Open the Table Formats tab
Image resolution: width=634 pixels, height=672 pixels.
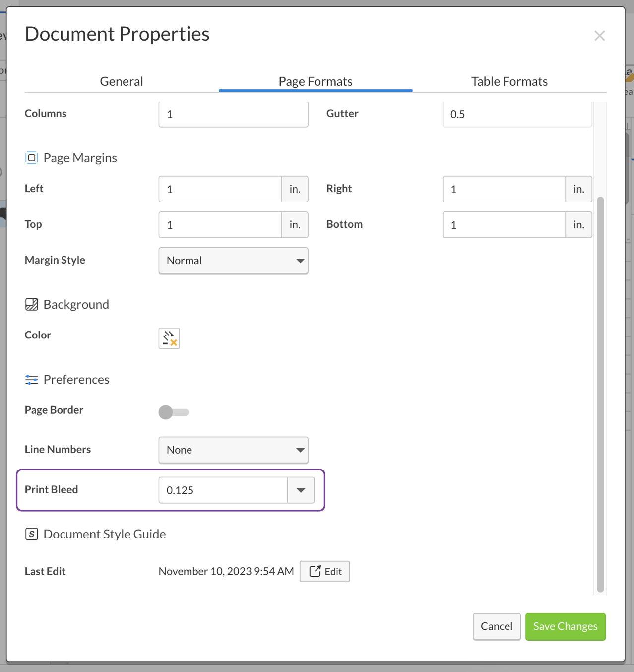point(509,81)
